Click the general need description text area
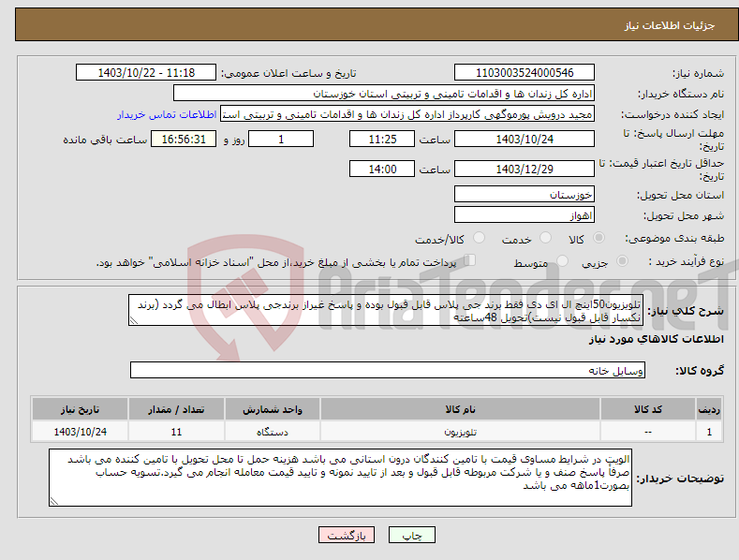Image resolution: width=739 pixels, height=560 pixels. 386,310
